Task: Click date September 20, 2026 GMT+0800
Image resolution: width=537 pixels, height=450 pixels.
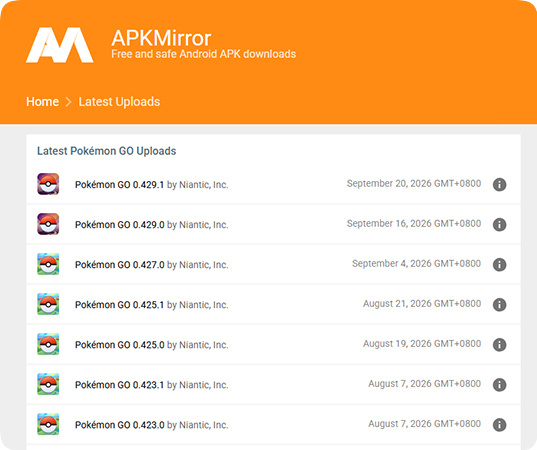Action: [414, 184]
